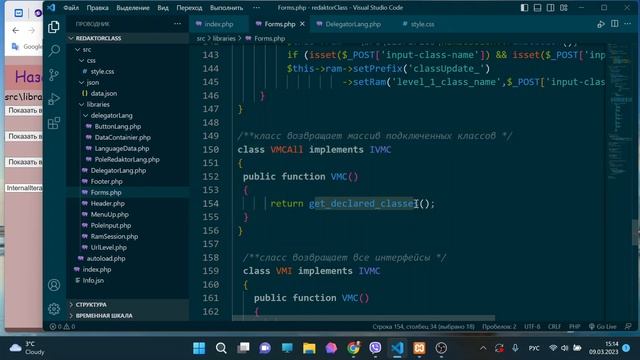Expand the ВРЕМЕННАЯ ШКАЛА section

pyautogui.click(x=128, y=316)
